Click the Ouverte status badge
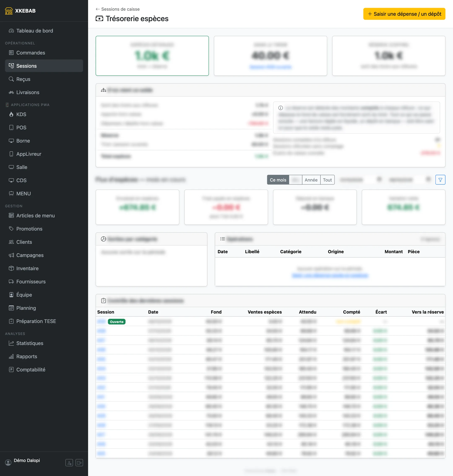This screenshot has width=453, height=476. [117, 322]
